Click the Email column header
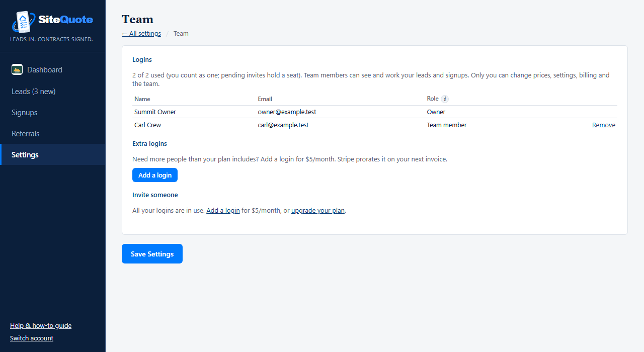Image resolution: width=644 pixels, height=352 pixels. [x=265, y=99]
